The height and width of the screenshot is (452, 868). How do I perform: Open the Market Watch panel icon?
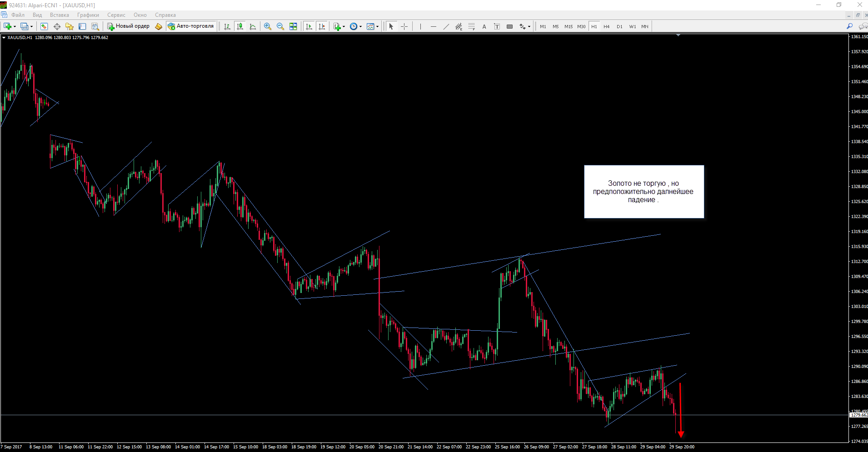point(44,26)
